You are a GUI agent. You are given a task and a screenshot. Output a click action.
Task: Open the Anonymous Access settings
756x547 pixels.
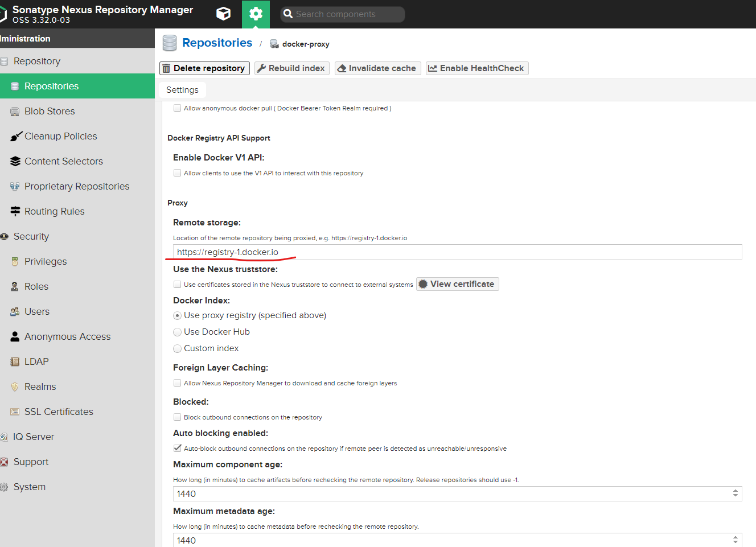click(x=67, y=336)
